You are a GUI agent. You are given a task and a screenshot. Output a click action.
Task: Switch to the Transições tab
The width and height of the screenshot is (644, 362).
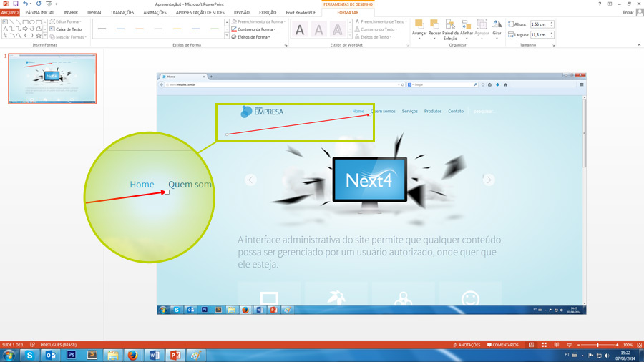coord(122,13)
